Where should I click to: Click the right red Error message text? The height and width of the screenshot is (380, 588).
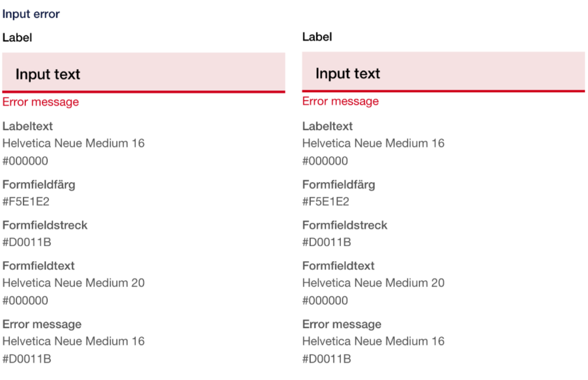(x=340, y=101)
